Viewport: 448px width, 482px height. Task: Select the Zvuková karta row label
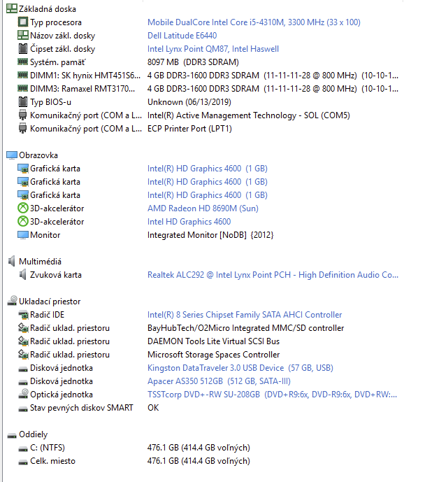(x=56, y=275)
